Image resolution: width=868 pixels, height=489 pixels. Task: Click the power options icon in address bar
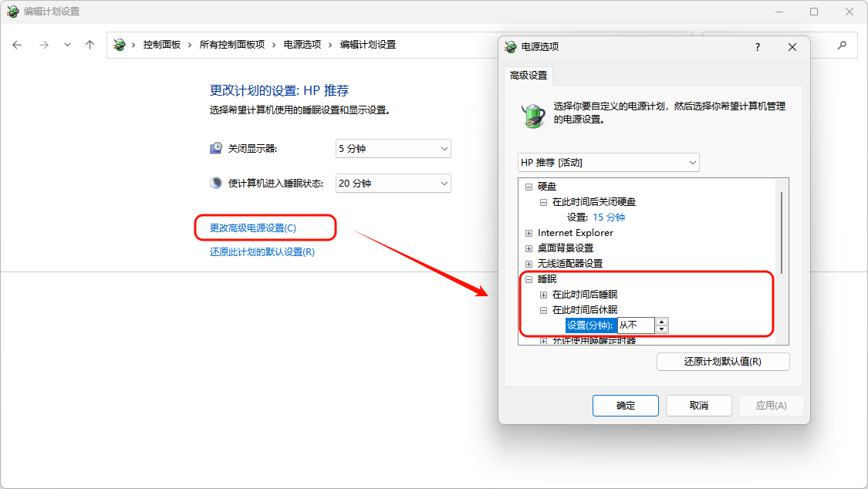(119, 45)
